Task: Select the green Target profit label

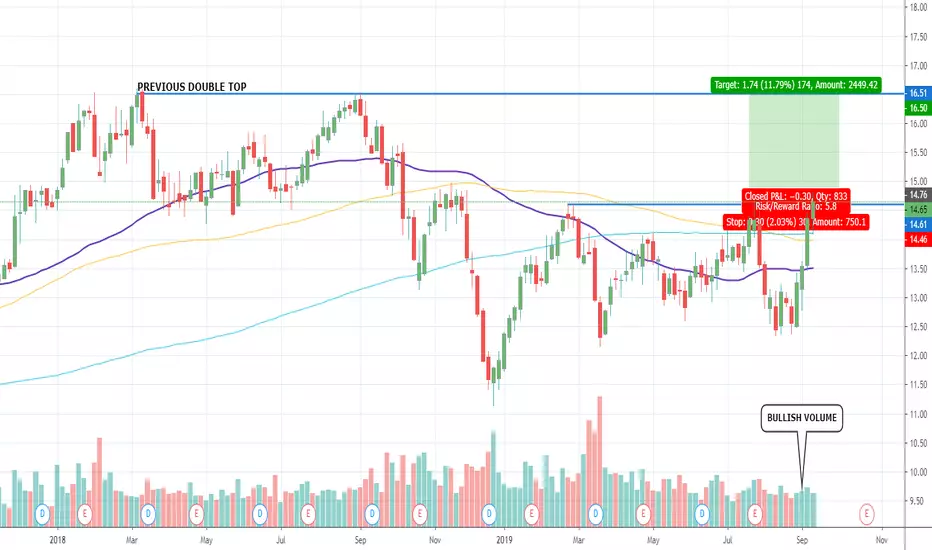Action: click(796, 85)
